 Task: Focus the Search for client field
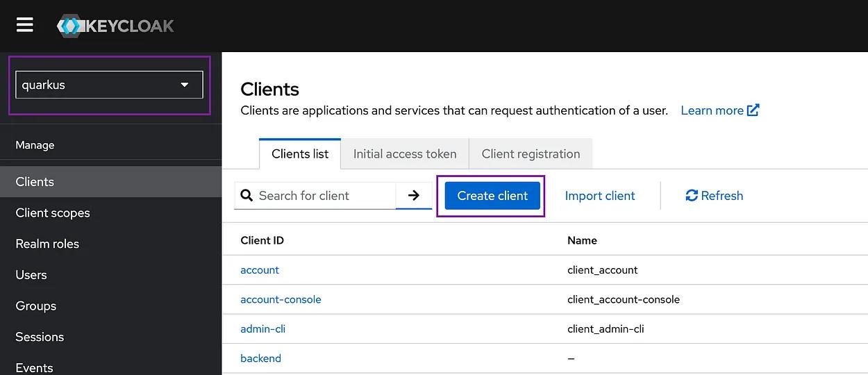(315, 196)
